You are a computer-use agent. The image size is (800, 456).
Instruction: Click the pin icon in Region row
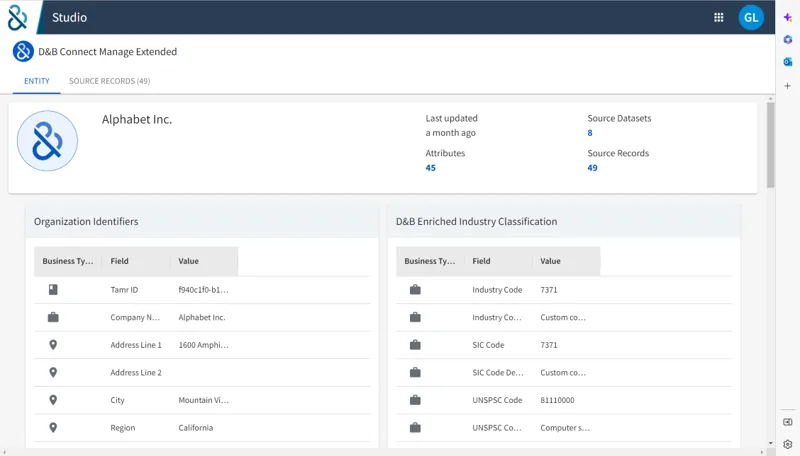pyautogui.click(x=53, y=427)
